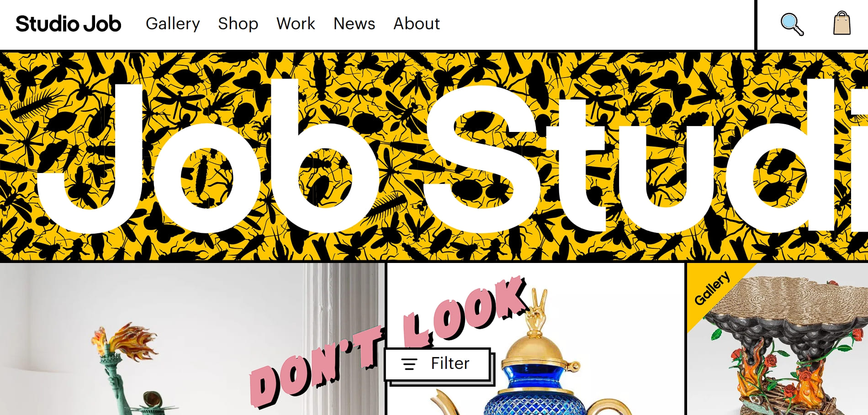The image size is (868, 415).
Task: Open the blue crystal teapot image
Action: (x=535, y=339)
